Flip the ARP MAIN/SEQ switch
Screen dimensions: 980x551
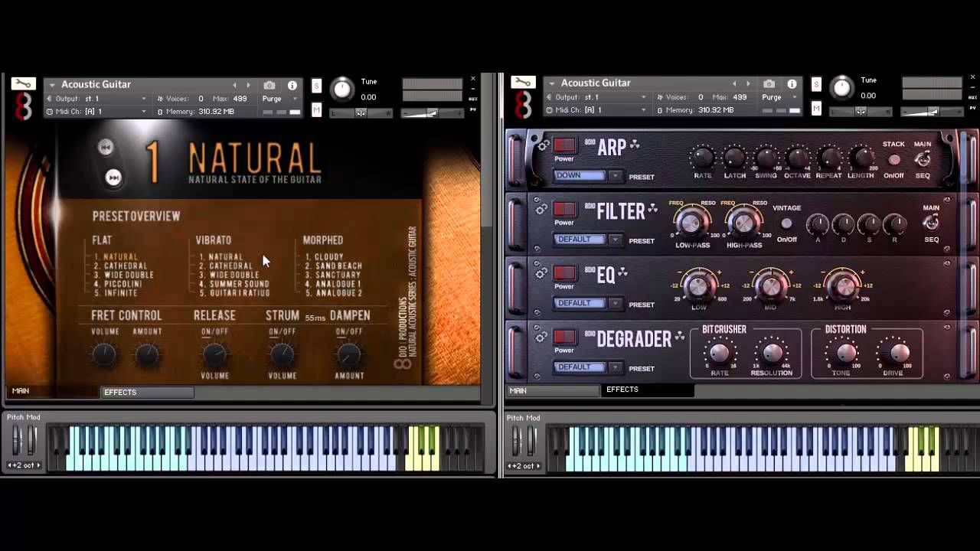[x=923, y=159]
